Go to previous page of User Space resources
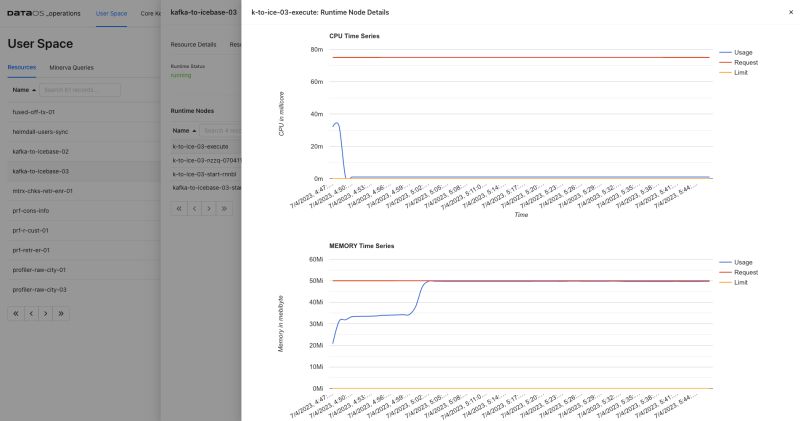This screenshot has height=421, width=800. (x=31, y=313)
